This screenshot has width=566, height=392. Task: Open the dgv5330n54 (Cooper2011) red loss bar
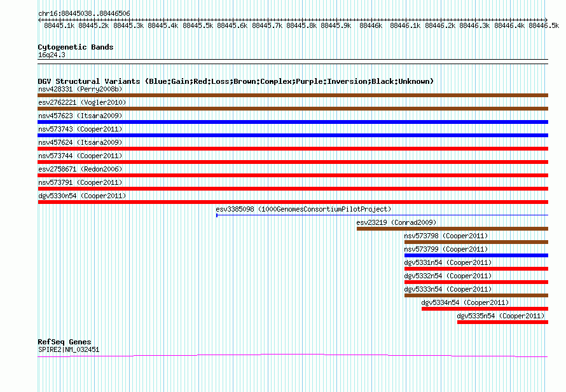coord(293,202)
